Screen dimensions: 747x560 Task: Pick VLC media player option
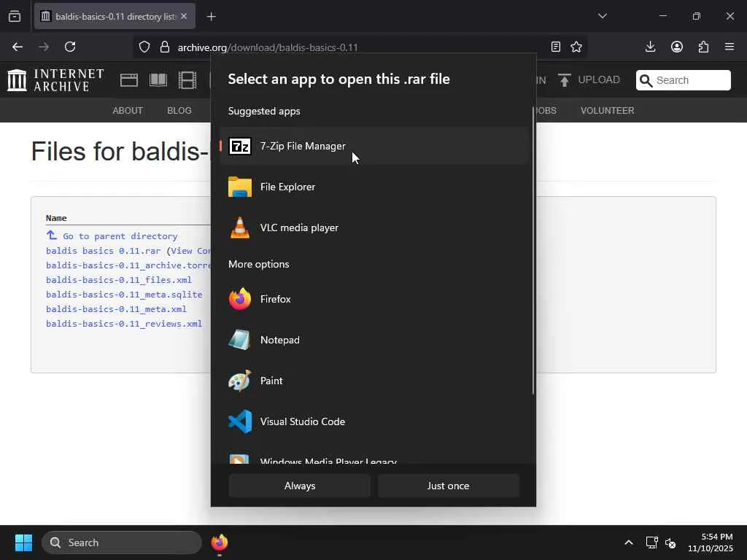374,227
